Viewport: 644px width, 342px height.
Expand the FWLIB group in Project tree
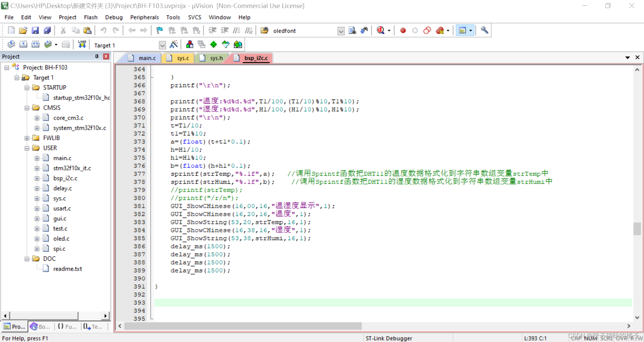(27, 138)
